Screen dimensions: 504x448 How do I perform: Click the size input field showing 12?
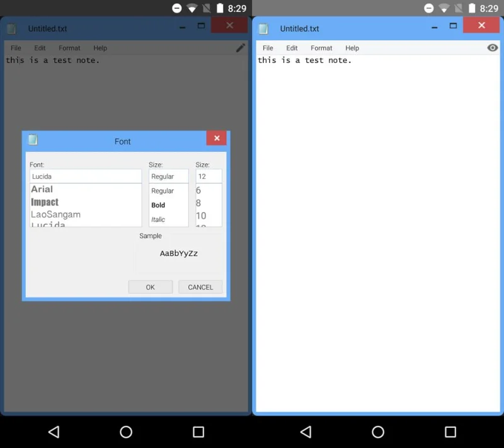point(209,176)
